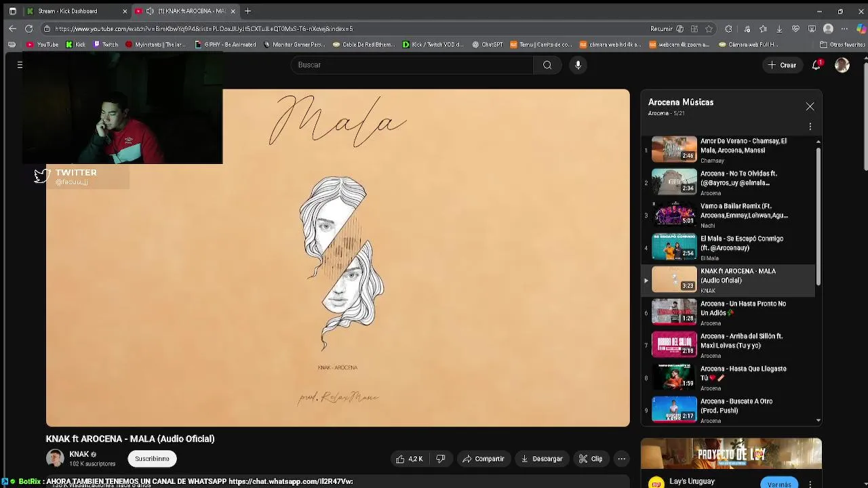Open Kick bookmark in favorites bar
Screen dimensions: 868x488
coord(75,45)
